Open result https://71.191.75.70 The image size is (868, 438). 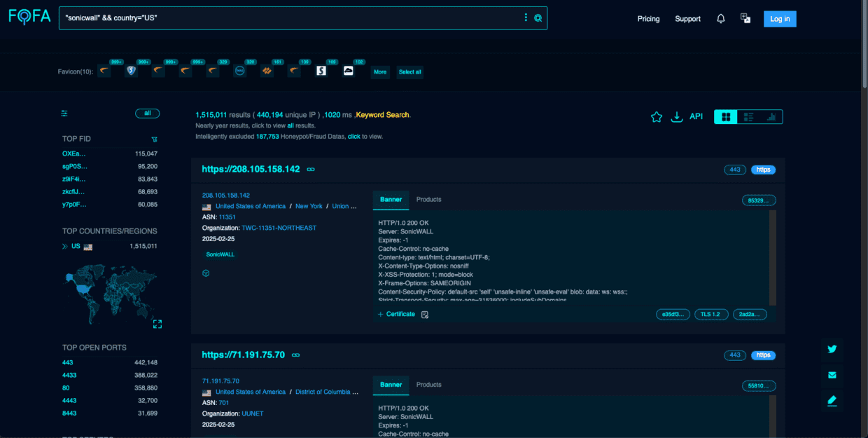pos(243,355)
